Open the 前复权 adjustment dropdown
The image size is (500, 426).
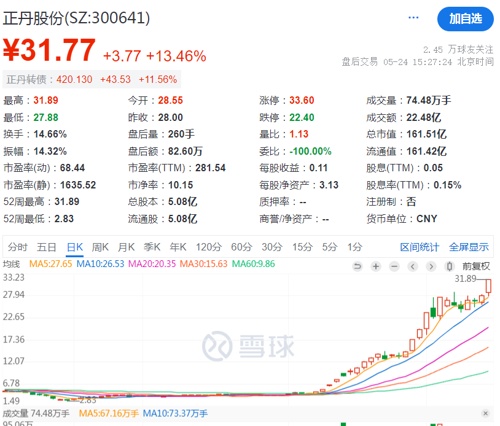[x=476, y=266]
